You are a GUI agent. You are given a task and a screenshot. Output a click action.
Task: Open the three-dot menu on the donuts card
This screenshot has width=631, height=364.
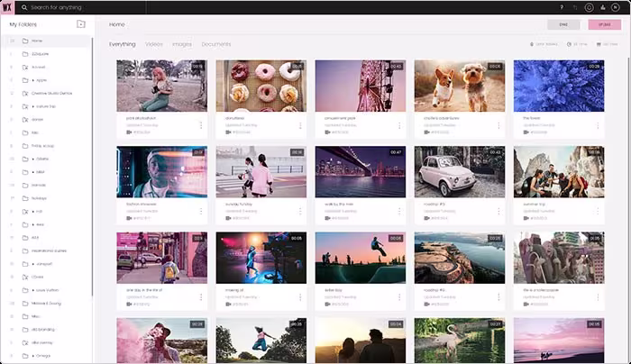(300, 125)
